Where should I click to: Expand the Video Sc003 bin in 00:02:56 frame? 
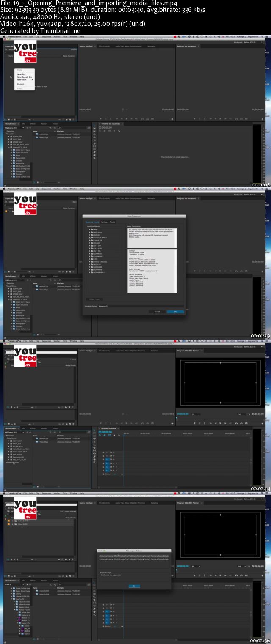coord(12,524)
